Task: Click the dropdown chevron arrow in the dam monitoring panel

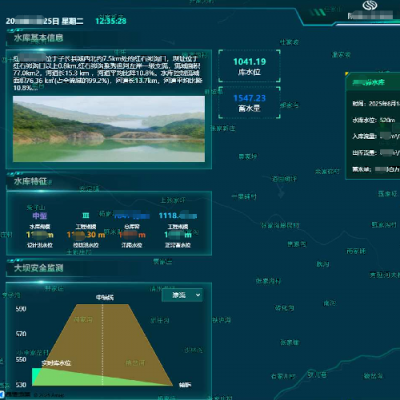Action: coord(198,295)
